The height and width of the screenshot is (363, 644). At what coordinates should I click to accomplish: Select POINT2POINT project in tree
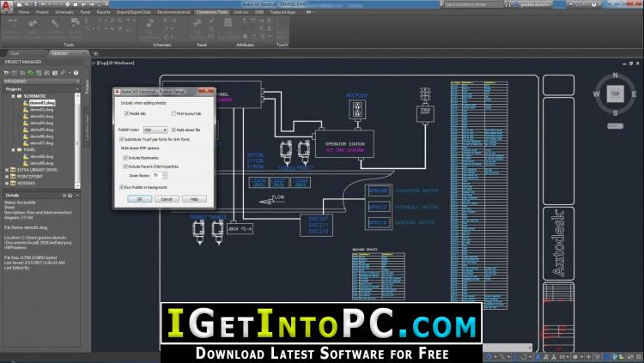click(30, 177)
